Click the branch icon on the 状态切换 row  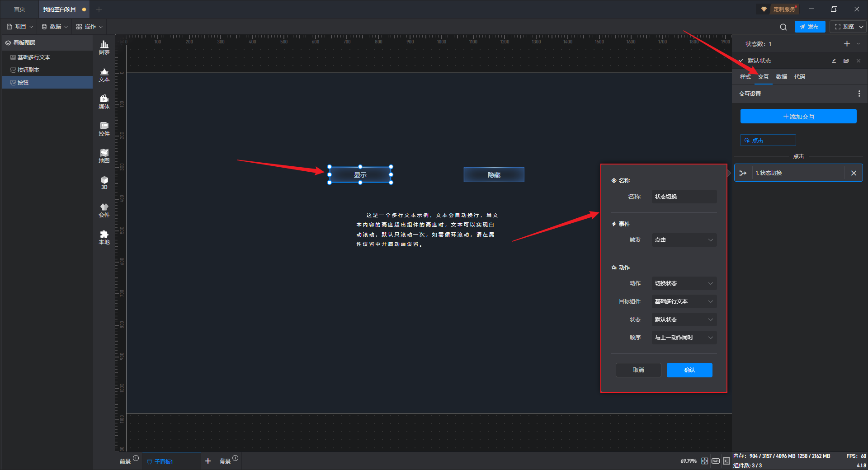coord(743,173)
